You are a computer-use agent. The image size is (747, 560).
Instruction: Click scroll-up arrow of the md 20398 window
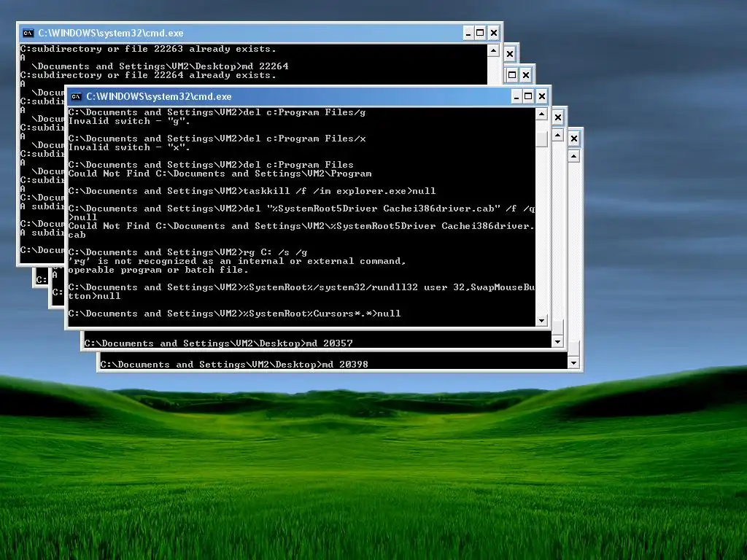[x=573, y=156]
